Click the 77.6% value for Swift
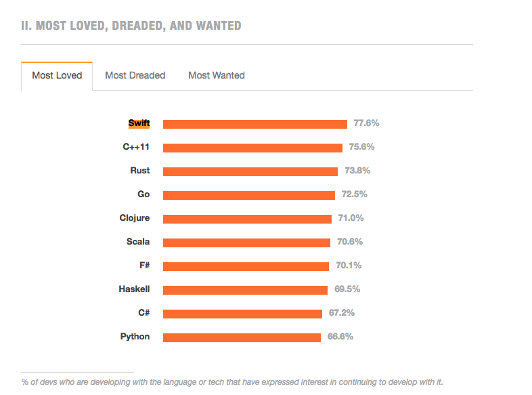Viewport: 532px width, 395px height. tap(366, 123)
